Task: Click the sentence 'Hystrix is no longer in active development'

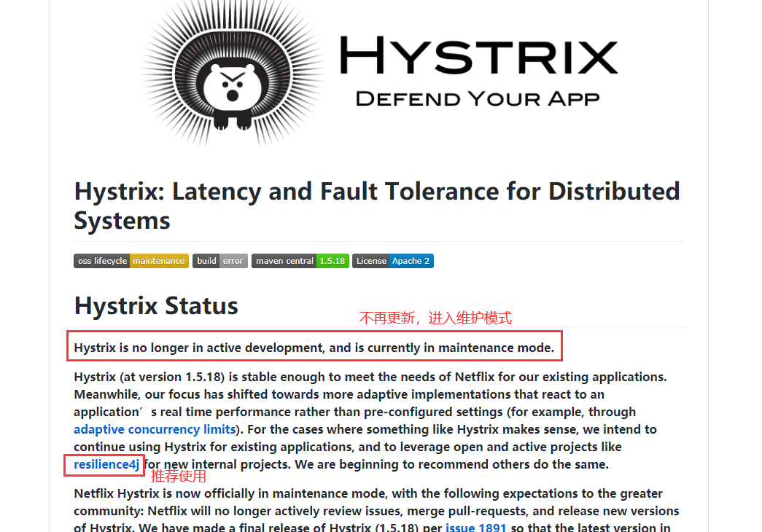Action: (198, 348)
